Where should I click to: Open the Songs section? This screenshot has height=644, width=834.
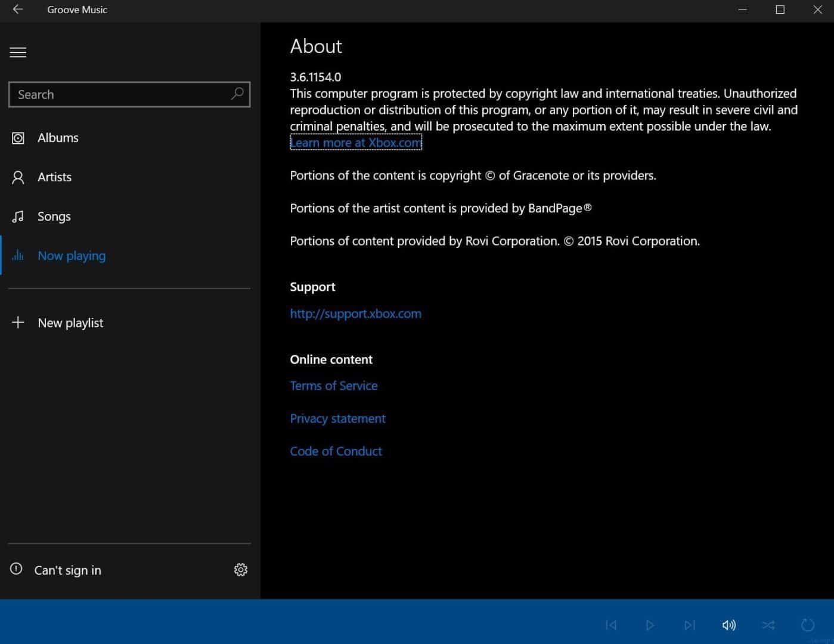pyautogui.click(x=54, y=216)
